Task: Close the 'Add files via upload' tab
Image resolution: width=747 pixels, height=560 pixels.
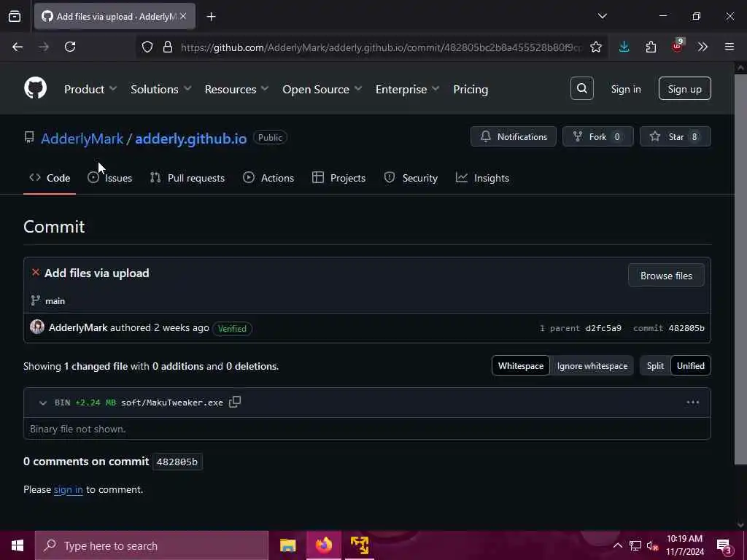Action: tap(183, 16)
